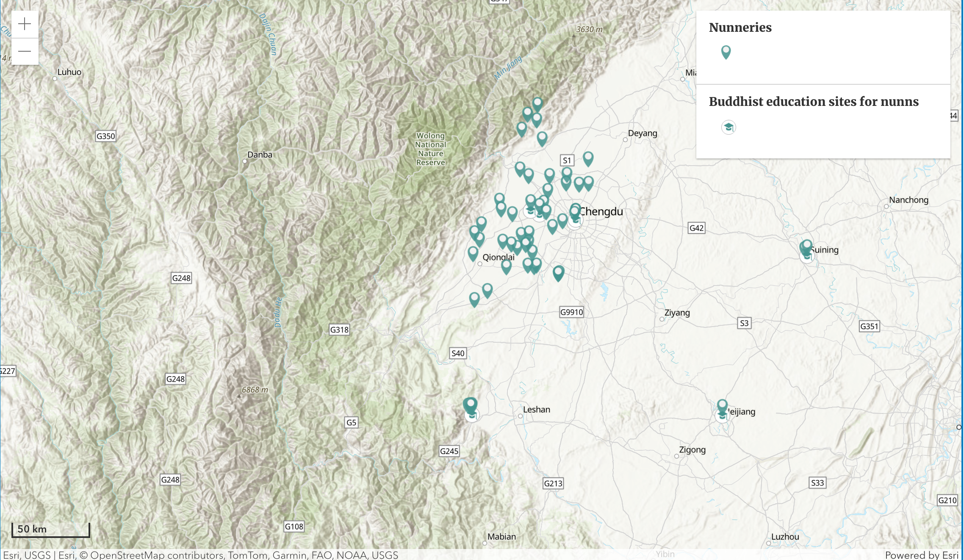
Task: Click the southernmost pin below Qionglai
Action: 474,299
